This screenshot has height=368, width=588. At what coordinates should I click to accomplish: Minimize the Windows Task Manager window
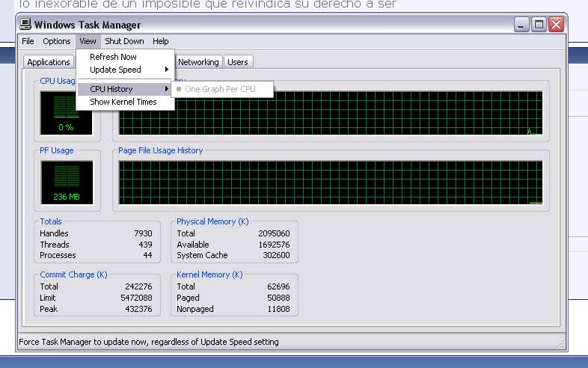[x=521, y=25]
